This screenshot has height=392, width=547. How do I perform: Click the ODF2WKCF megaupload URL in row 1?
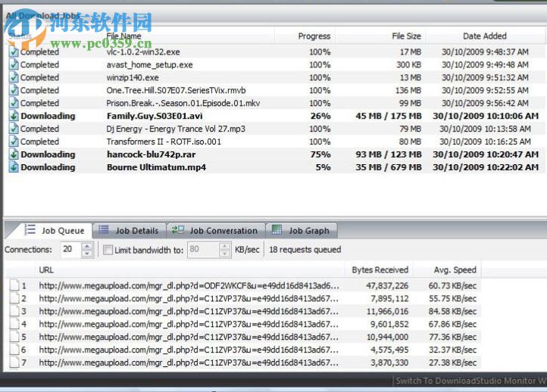[189, 286]
